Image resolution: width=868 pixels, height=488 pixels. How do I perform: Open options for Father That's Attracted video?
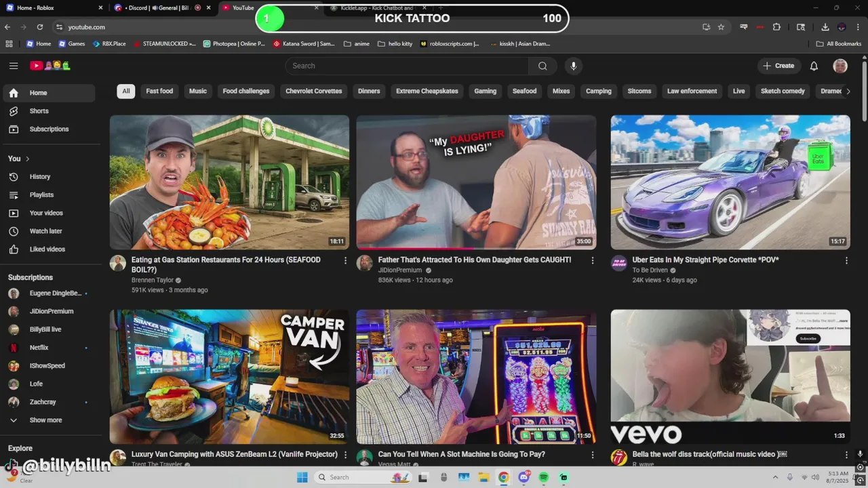(592, 260)
